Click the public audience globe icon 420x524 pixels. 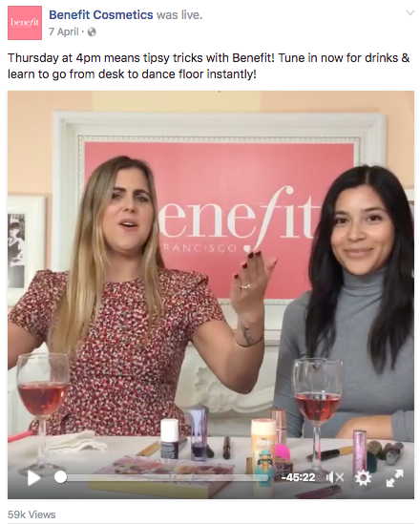click(92, 32)
